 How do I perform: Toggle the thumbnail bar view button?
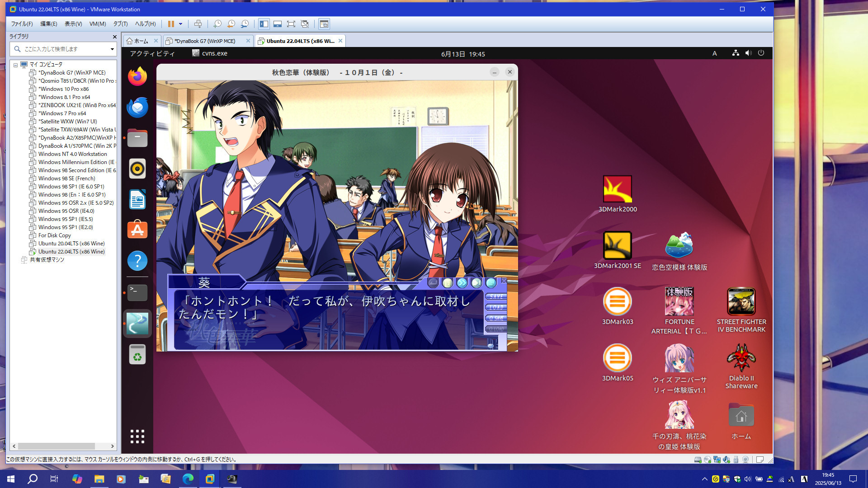pyautogui.click(x=278, y=24)
